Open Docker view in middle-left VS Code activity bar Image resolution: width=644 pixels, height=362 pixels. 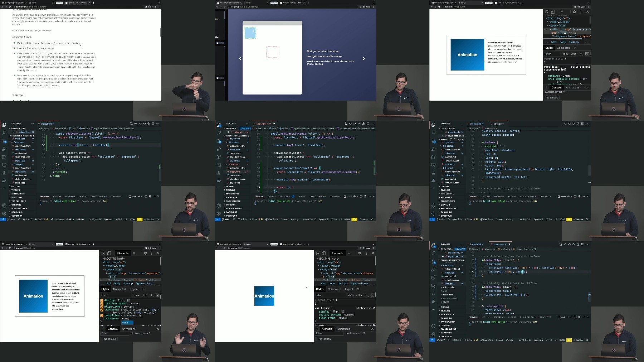4,181
